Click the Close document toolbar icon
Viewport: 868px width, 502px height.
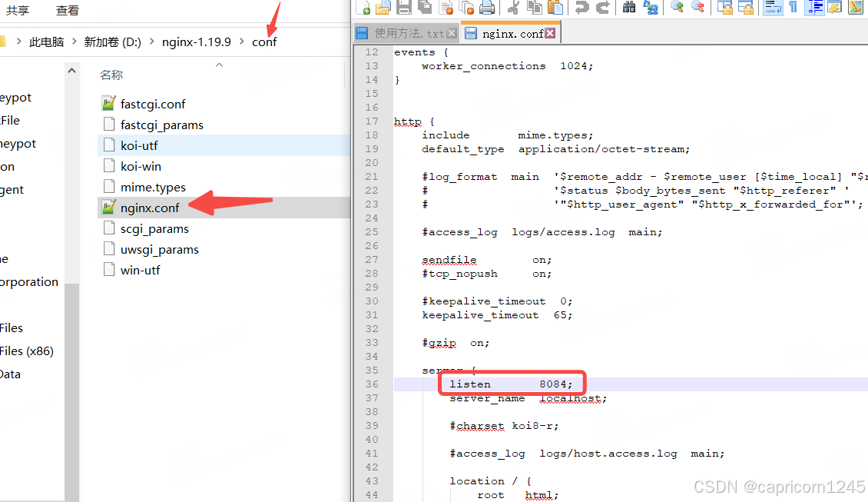click(x=446, y=7)
